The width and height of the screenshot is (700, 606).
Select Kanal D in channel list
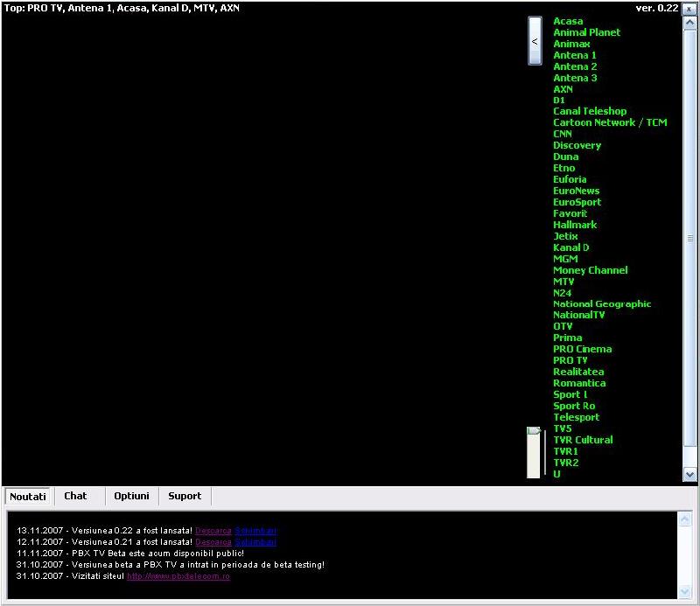pyautogui.click(x=571, y=247)
